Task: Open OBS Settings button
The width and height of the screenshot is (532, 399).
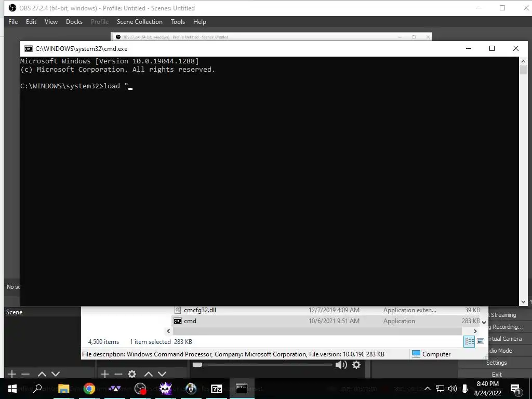Action: click(x=496, y=363)
